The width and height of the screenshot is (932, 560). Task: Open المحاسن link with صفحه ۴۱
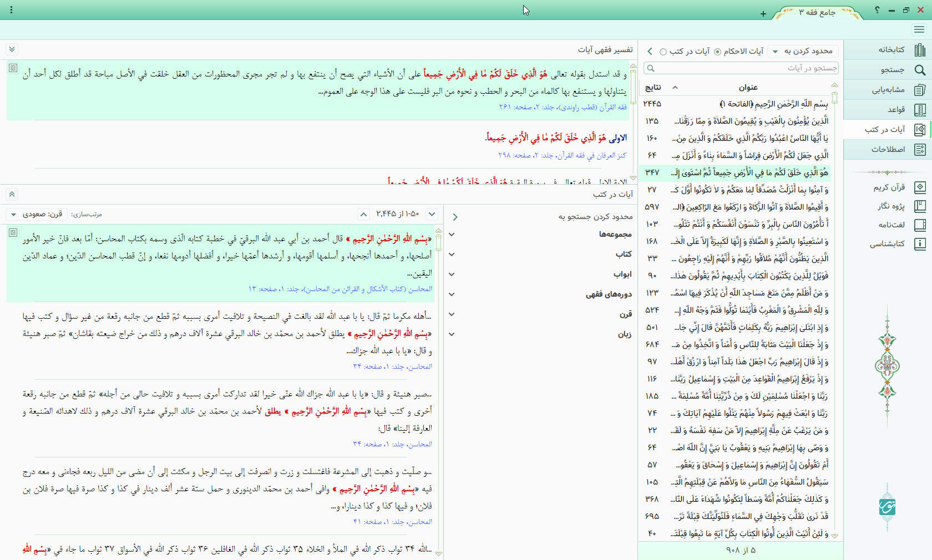point(393,522)
